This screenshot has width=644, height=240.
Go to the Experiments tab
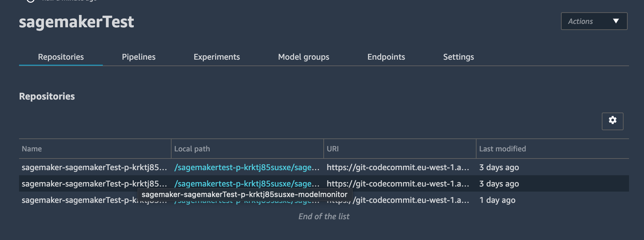tap(217, 57)
